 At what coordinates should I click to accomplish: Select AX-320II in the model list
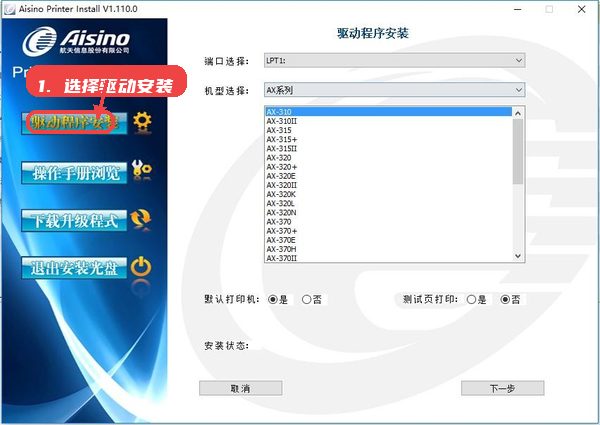(x=388, y=185)
